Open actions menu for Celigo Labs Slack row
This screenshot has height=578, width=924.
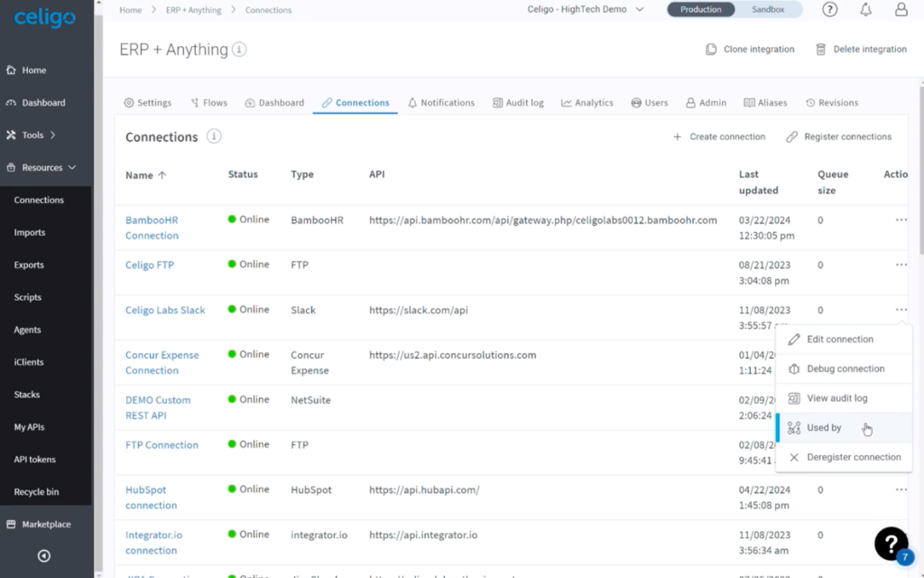(901, 310)
